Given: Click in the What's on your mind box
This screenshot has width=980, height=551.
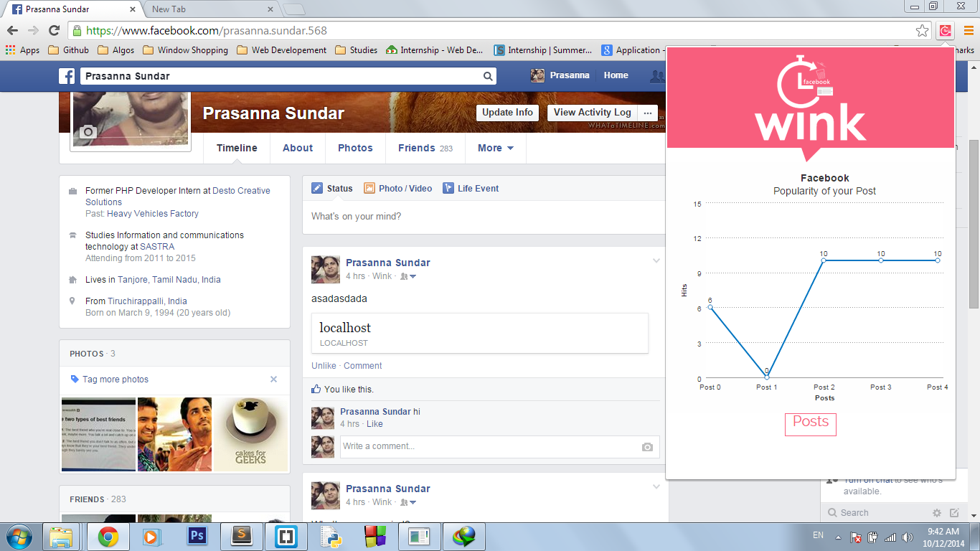Looking at the screenshot, I should 484,217.
